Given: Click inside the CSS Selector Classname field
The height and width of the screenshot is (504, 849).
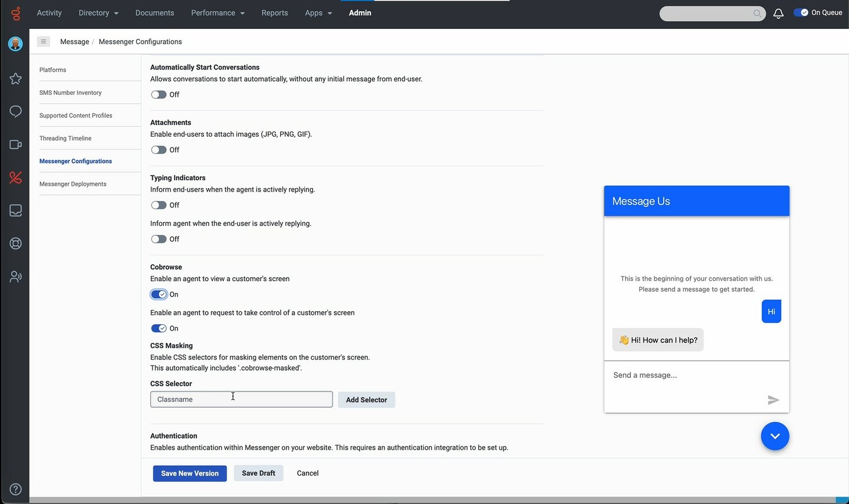Looking at the screenshot, I should coord(241,399).
